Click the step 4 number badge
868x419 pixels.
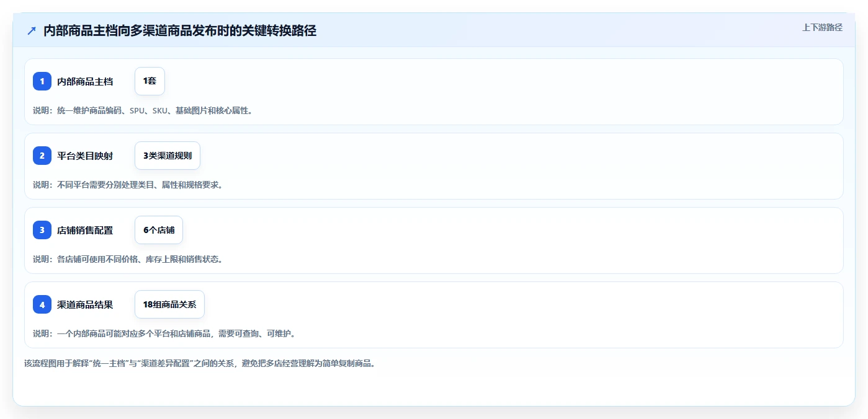coord(42,304)
